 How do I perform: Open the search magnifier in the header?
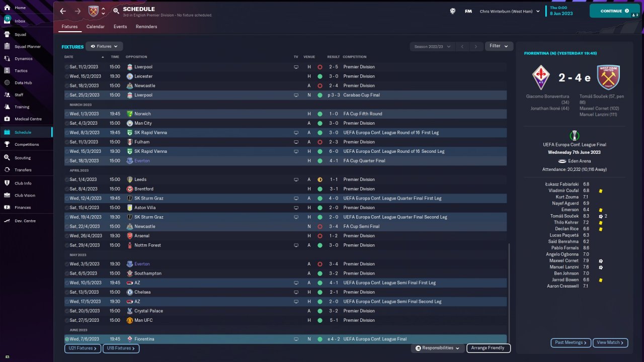116,11
